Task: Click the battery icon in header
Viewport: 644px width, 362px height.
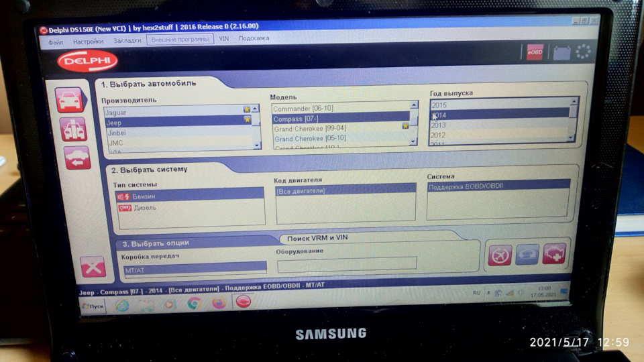Action: coord(561,52)
